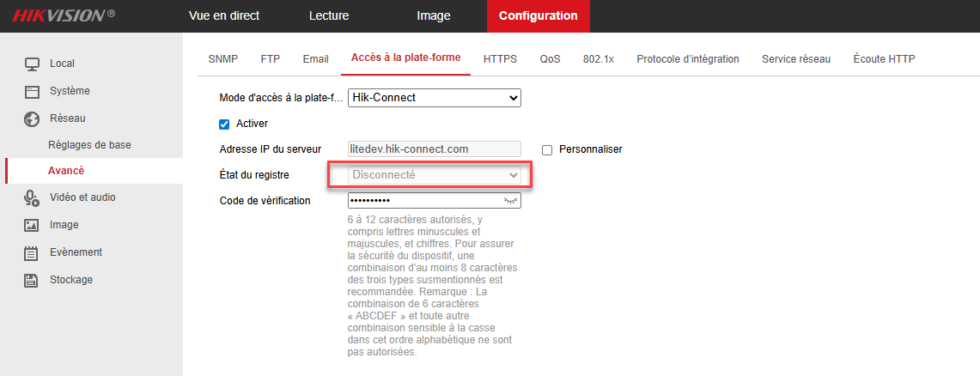Screen dimensions: 980x376
Task: Switch to the Email sub-tab
Action: [315, 59]
